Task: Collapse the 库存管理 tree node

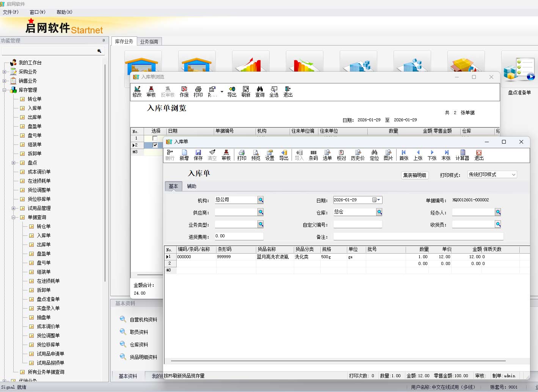Action: 5,90
